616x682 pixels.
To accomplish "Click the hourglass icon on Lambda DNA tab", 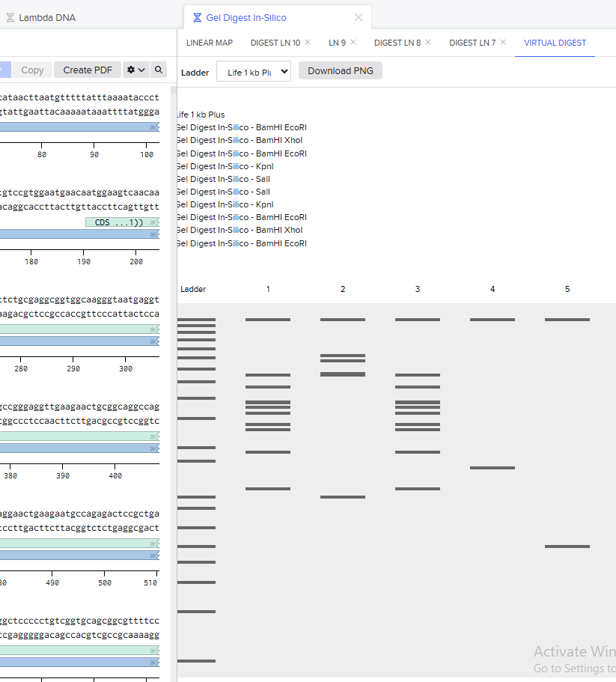I will [x=10, y=17].
